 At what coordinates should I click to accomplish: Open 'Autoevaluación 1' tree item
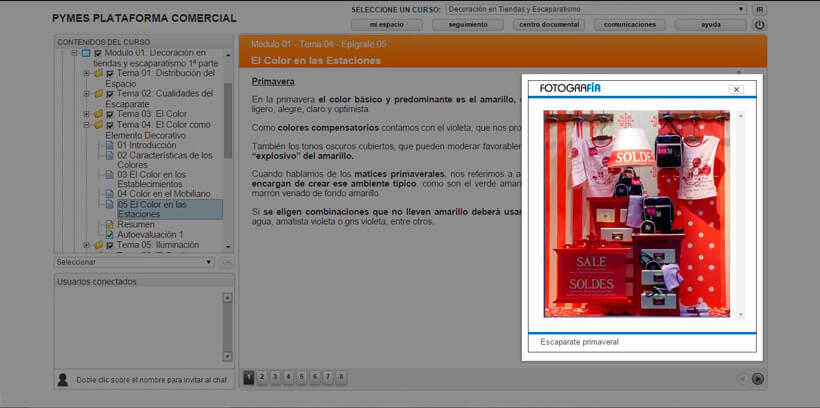pos(150,235)
